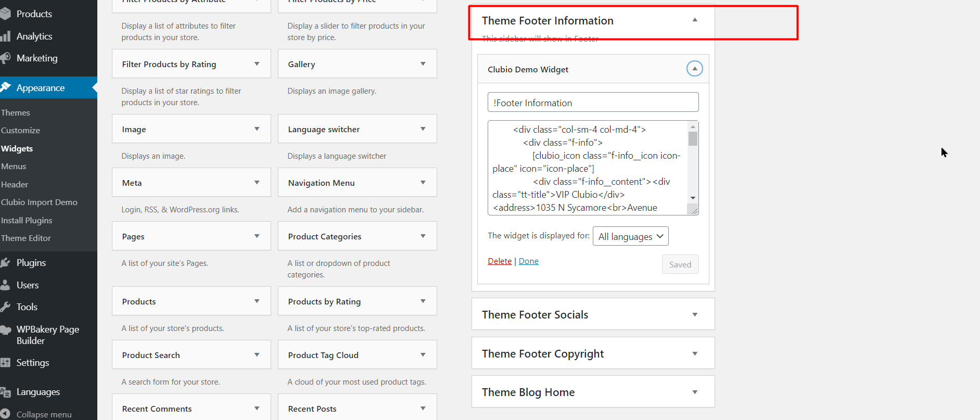The image size is (980, 420).
Task: Click the widget title input field
Action: [593, 103]
